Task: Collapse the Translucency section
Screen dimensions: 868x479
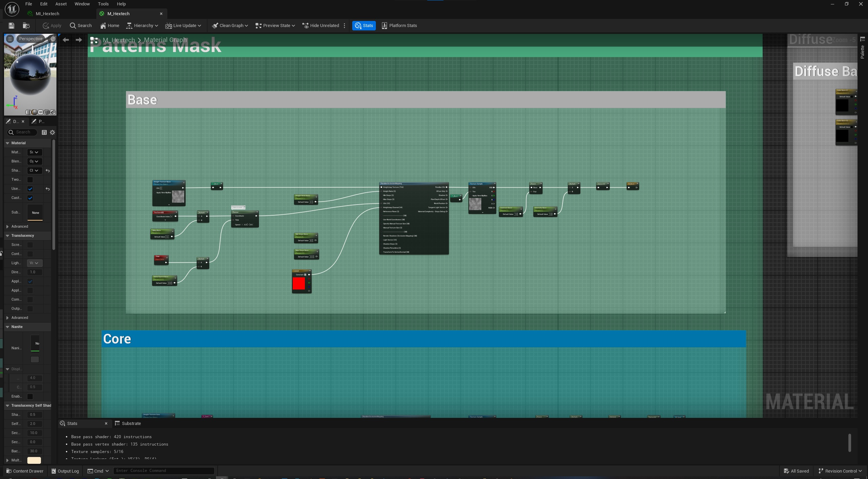Action: click(7, 236)
